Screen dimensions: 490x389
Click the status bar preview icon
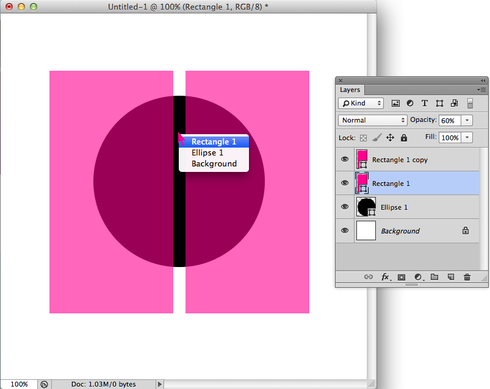pos(44,384)
